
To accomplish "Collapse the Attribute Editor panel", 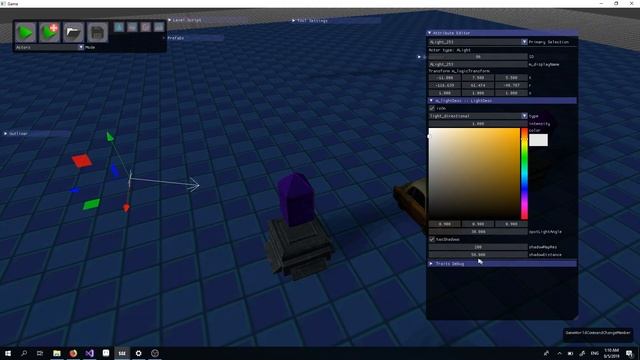I will point(429,33).
